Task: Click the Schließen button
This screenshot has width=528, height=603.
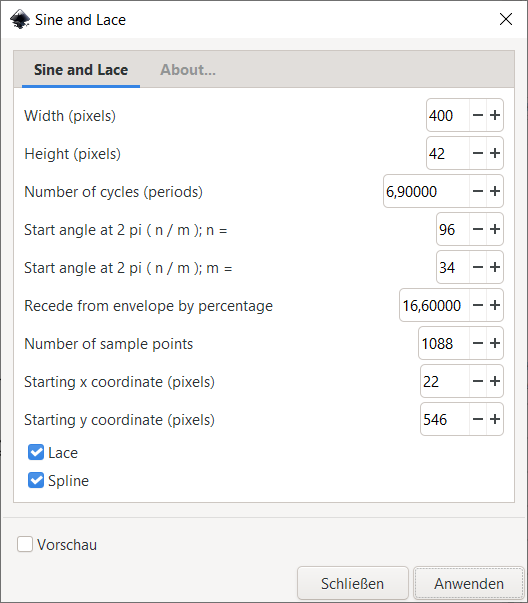Action: click(353, 583)
